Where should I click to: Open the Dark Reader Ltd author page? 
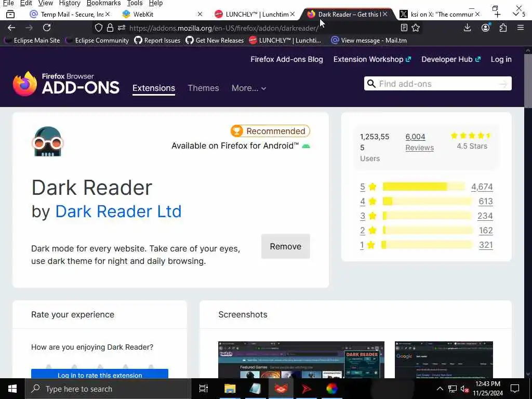(x=118, y=211)
